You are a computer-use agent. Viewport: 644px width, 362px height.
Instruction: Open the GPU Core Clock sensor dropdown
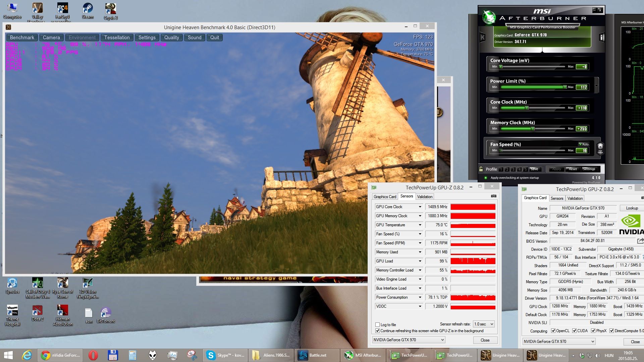point(420,207)
